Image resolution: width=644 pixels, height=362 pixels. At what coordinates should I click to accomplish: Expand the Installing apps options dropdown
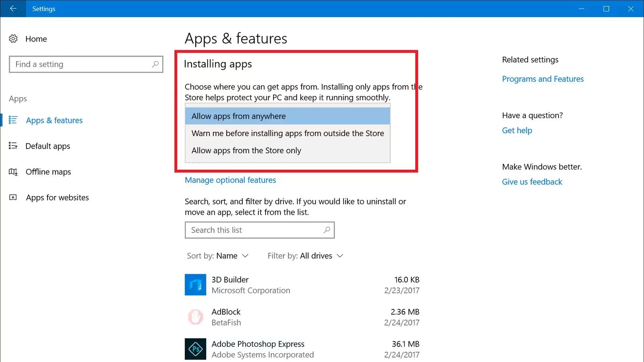287,115
